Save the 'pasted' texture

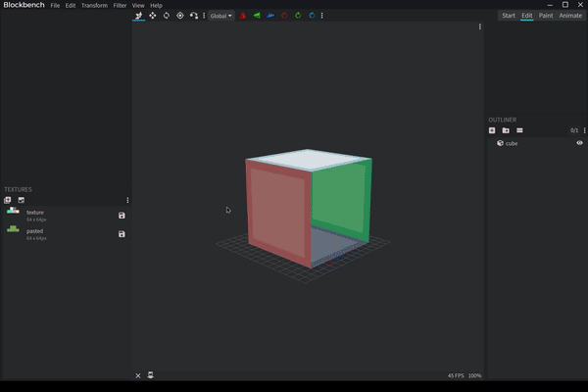[x=122, y=234]
